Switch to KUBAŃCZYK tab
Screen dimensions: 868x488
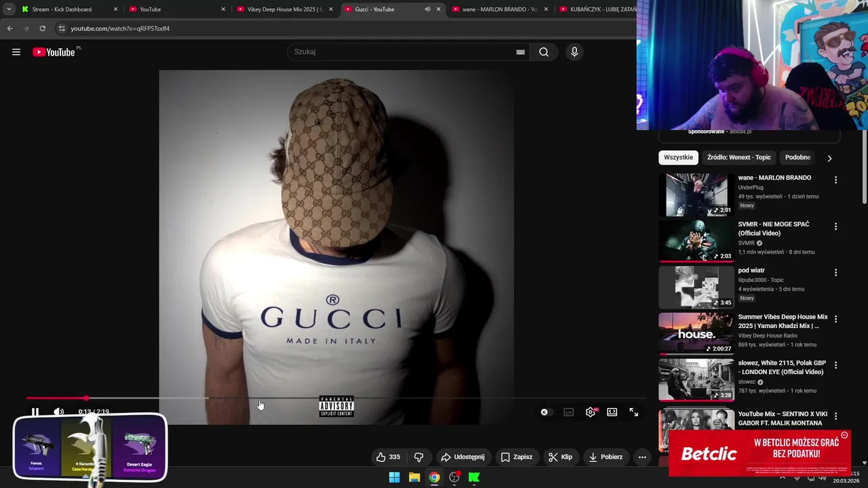click(597, 9)
